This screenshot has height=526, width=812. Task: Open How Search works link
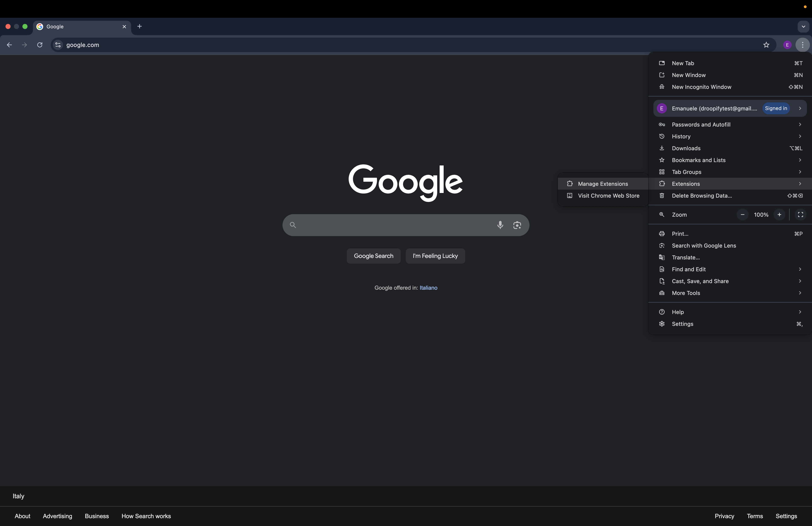coord(146,516)
